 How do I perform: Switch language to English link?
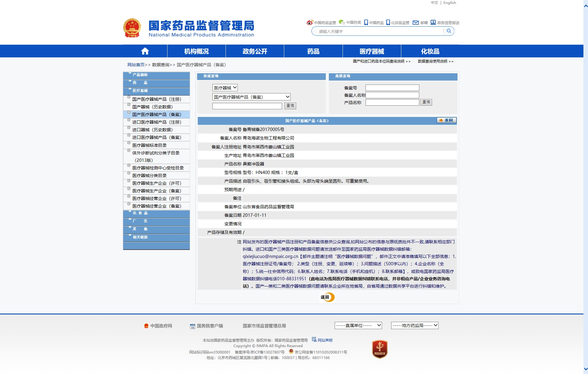point(450,3)
